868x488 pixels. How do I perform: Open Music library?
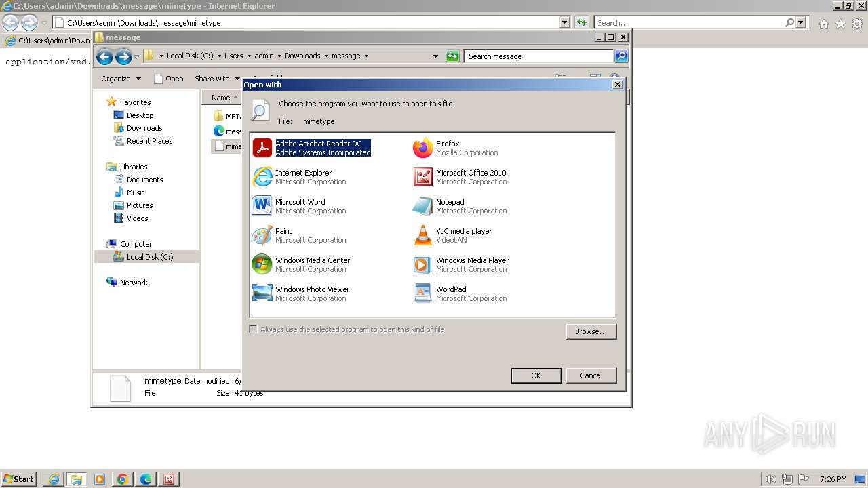(136, 192)
